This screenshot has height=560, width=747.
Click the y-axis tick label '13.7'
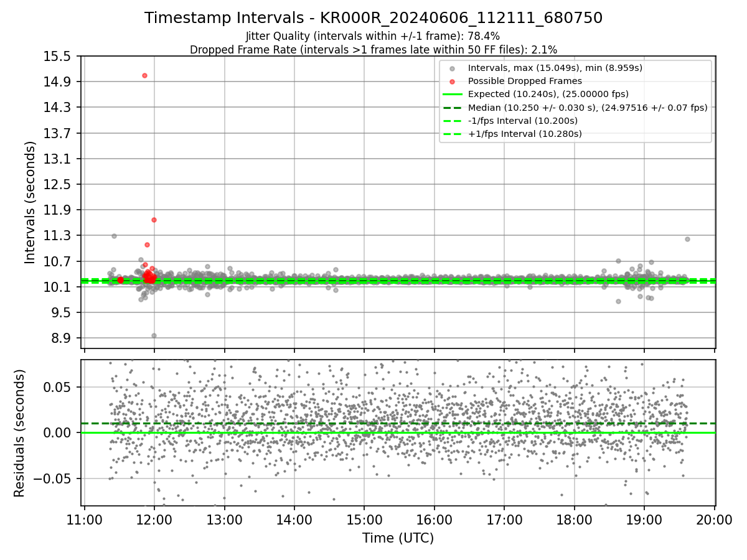[58, 133]
